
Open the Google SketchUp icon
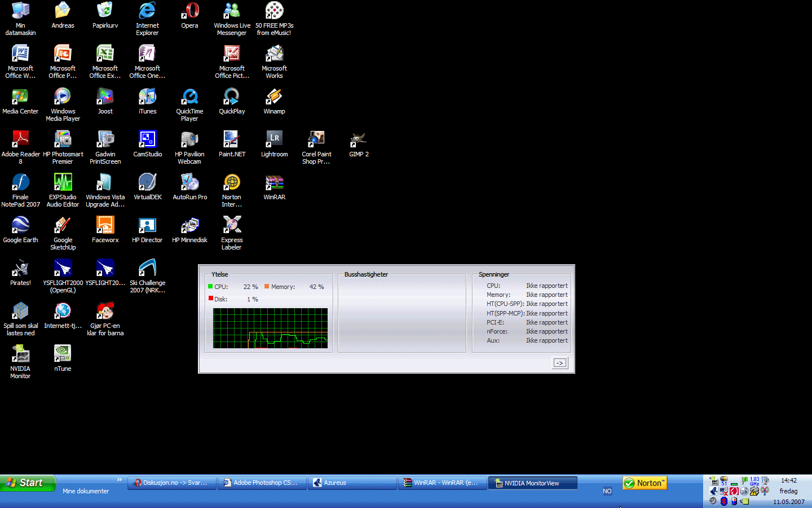63,233
